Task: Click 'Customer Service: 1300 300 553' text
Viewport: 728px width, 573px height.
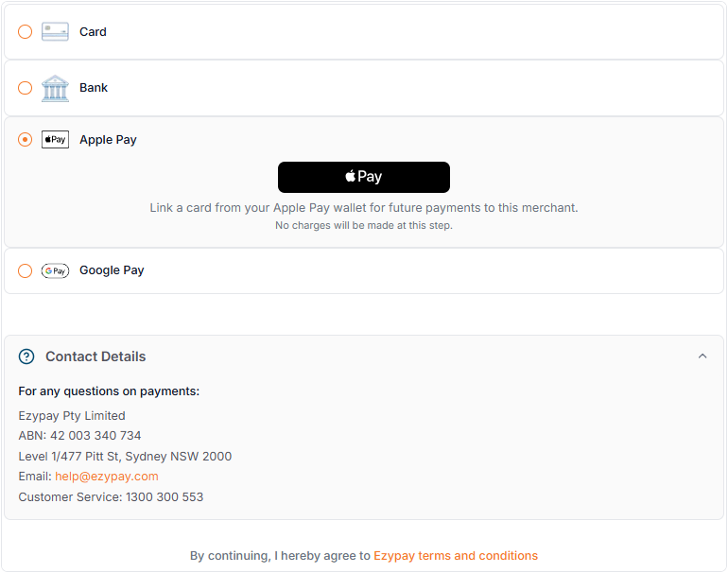Action: [x=111, y=496]
